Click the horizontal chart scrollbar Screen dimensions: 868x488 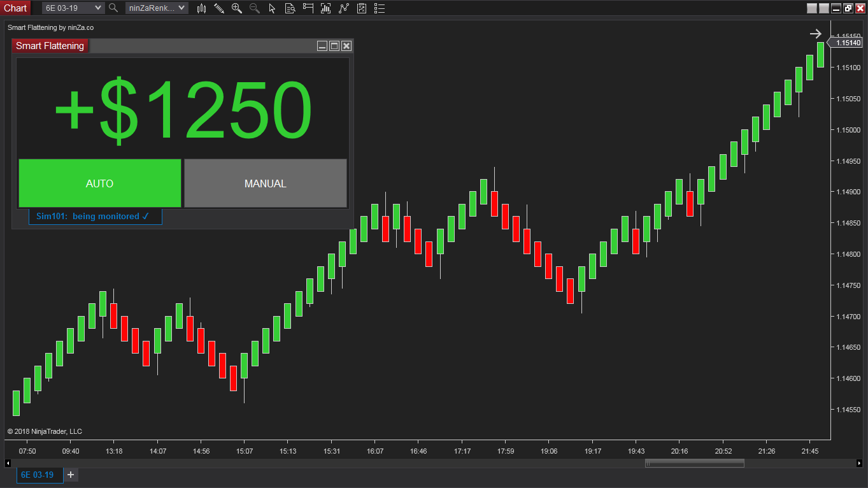tap(694, 463)
